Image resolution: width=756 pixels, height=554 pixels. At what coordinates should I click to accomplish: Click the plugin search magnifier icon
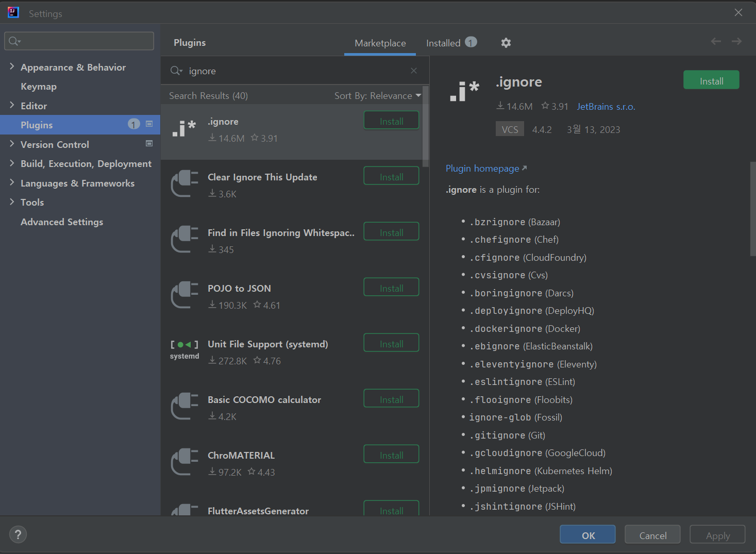coord(176,71)
